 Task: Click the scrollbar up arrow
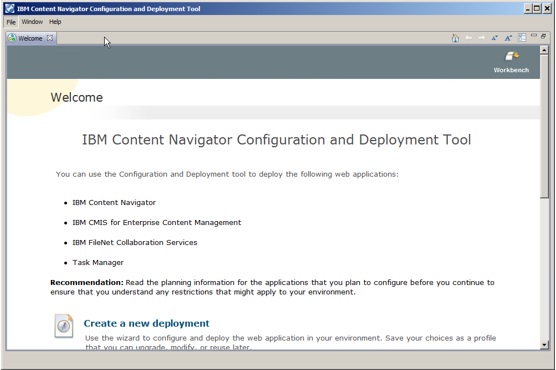tap(544, 50)
